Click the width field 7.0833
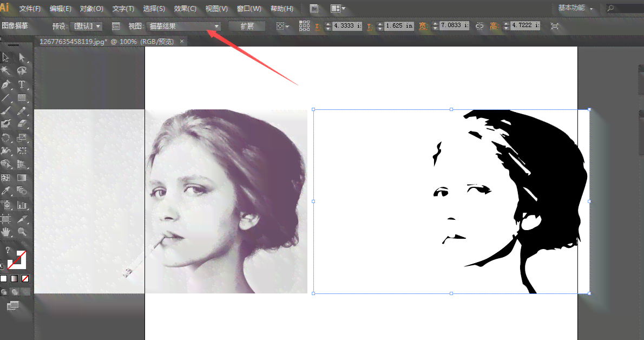 (x=454, y=25)
